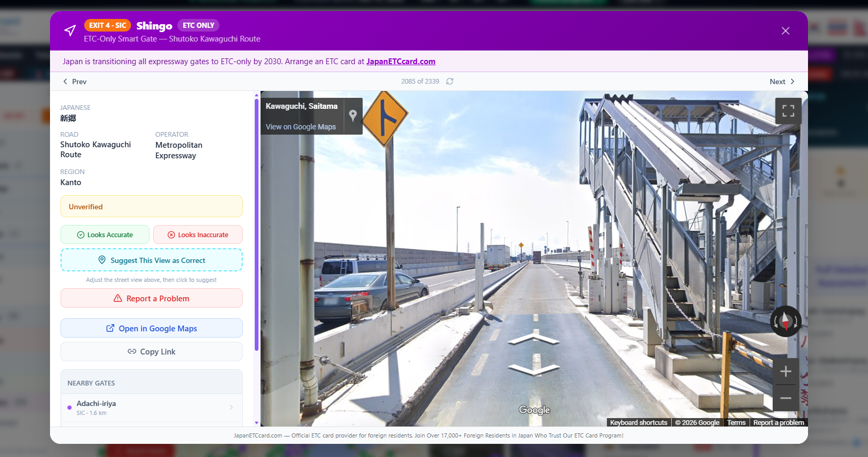Screen dimensions: 868x457
Task: Click the Kawaguchi, Saitama location label
Action: pyautogui.click(x=302, y=106)
